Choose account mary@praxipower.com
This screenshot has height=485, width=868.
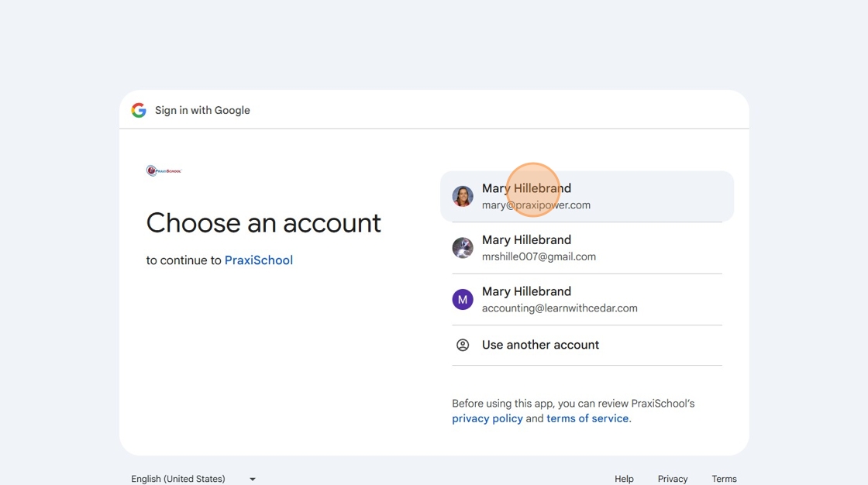pyautogui.click(x=587, y=196)
